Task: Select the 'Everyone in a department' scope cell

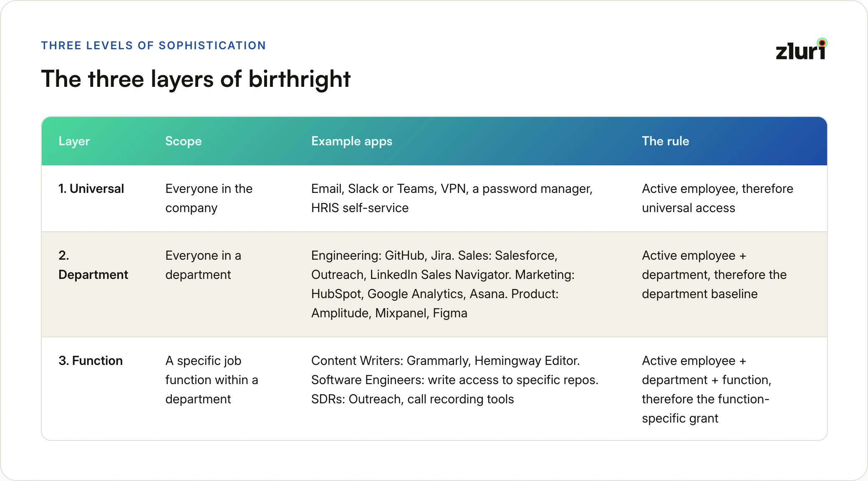Action: [203, 265]
